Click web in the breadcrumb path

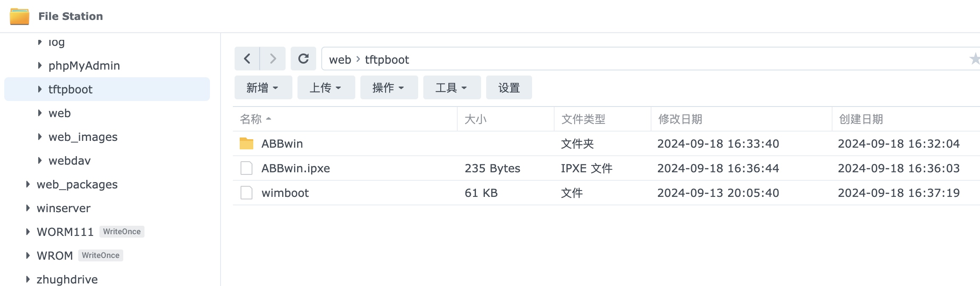click(x=340, y=59)
